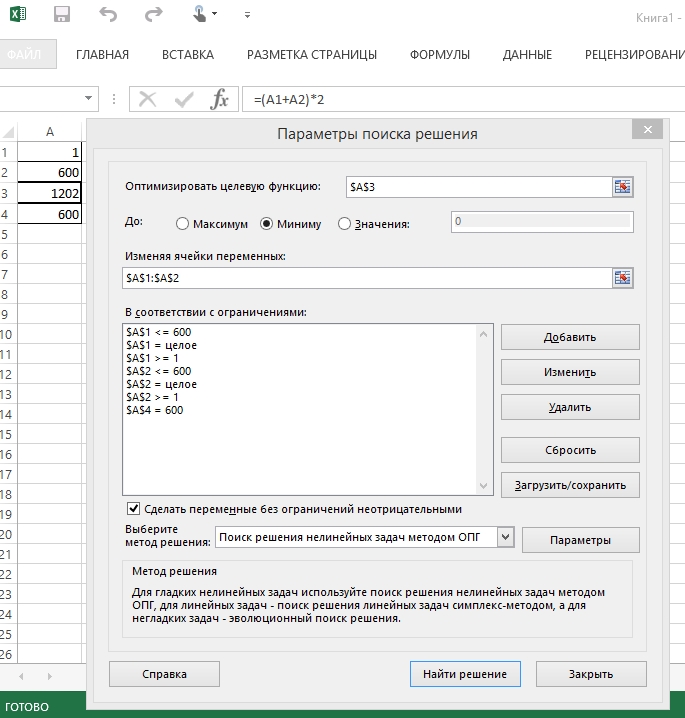Click the Загрузить/сохранить button

[570, 485]
